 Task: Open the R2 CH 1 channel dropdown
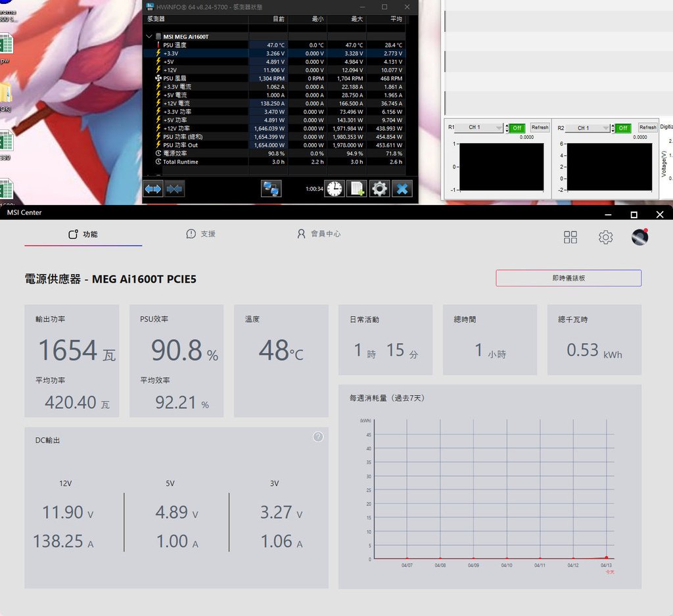[587, 128]
